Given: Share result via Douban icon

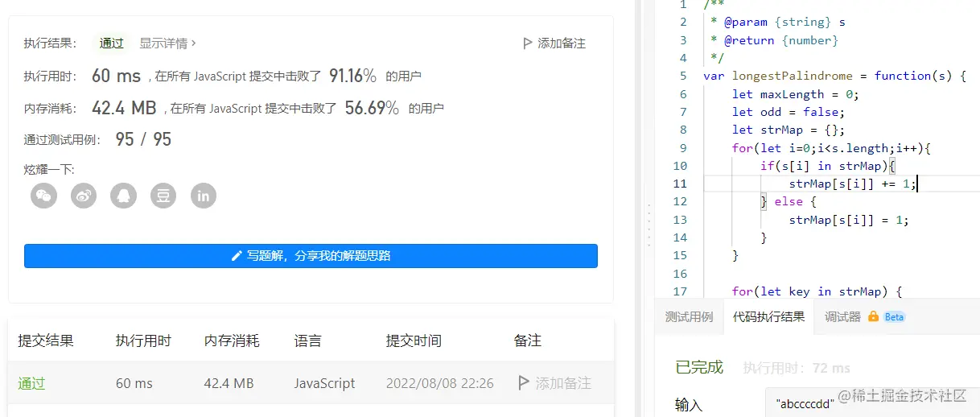Looking at the screenshot, I should (163, 196).
